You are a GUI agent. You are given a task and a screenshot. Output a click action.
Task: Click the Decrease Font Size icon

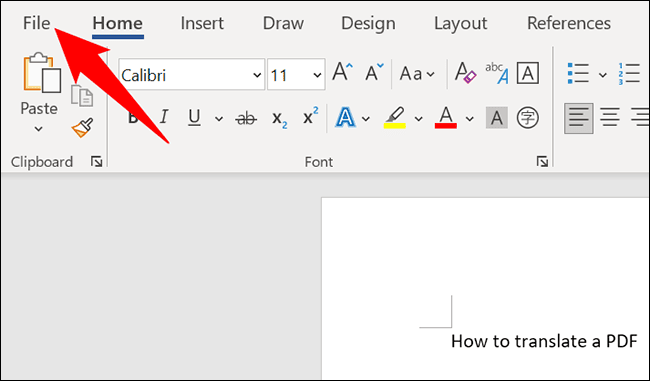click(374, 73)
